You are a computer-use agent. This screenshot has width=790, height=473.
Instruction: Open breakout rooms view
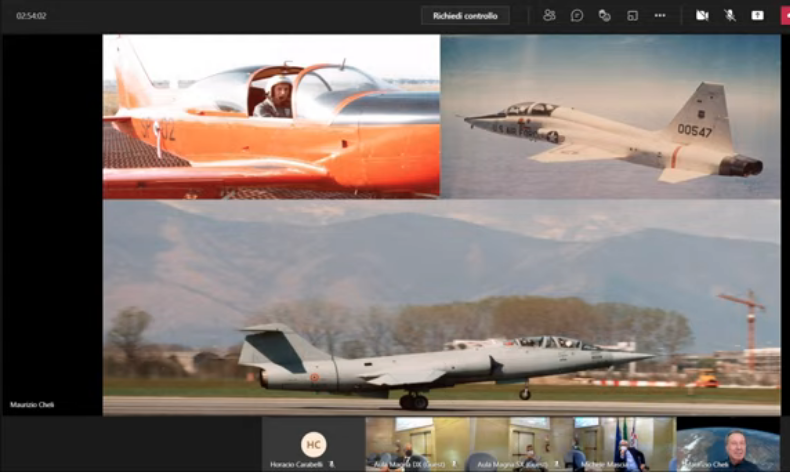[632, 16]
